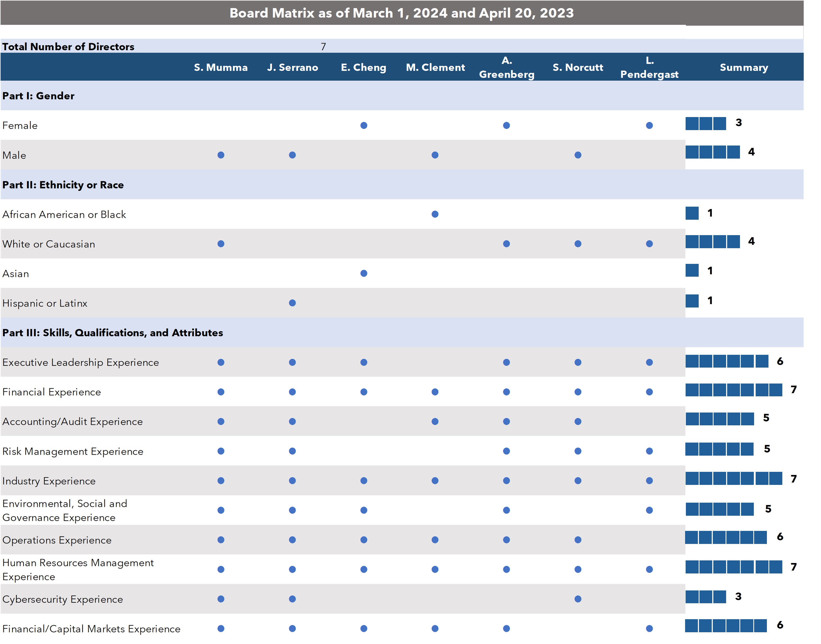Screen dimensions: 821x644
Task: Click the Female summary bar showing 3
Action: (705, 124)
